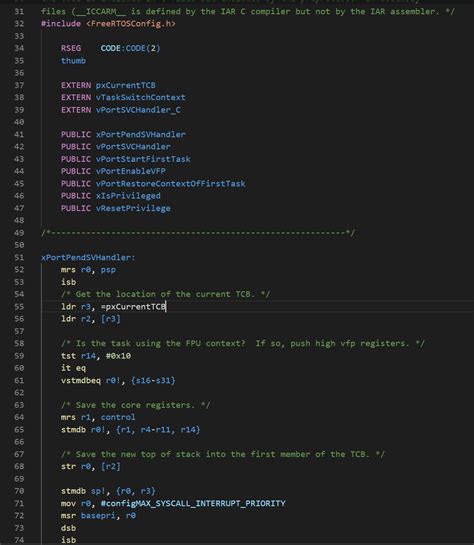Click comment 'Save the core registers'

[136, 405]
